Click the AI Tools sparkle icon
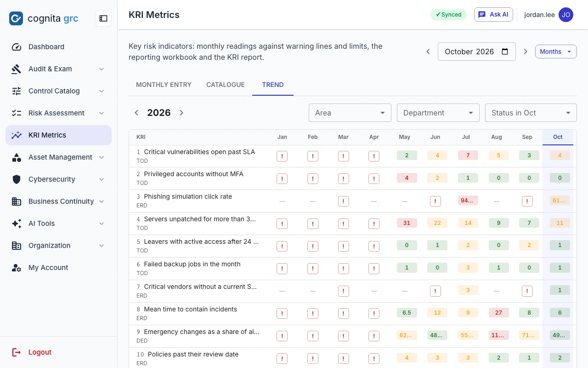This screenshot has width=588, height=368. coord(17,224)
